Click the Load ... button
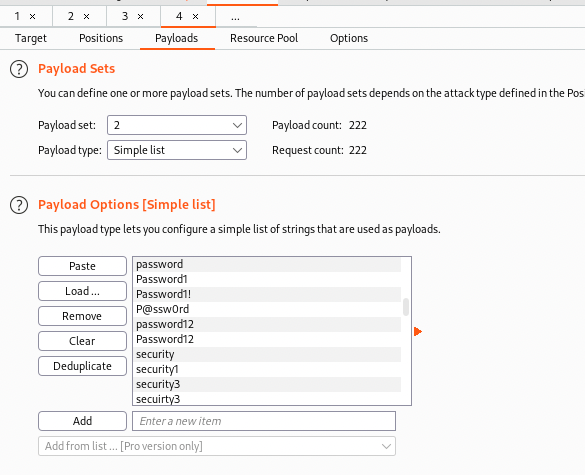This screenshot has height=475, width=585. tap(82, 291)
